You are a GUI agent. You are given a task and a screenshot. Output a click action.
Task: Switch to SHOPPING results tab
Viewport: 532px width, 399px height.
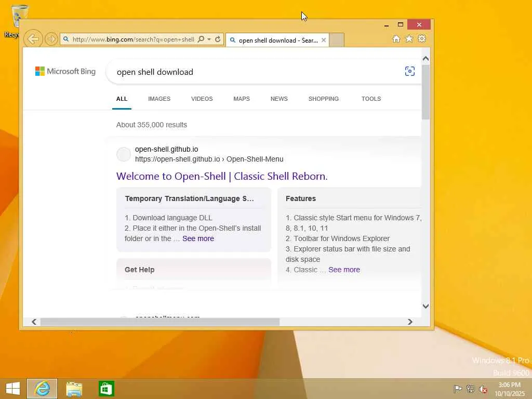323,99
